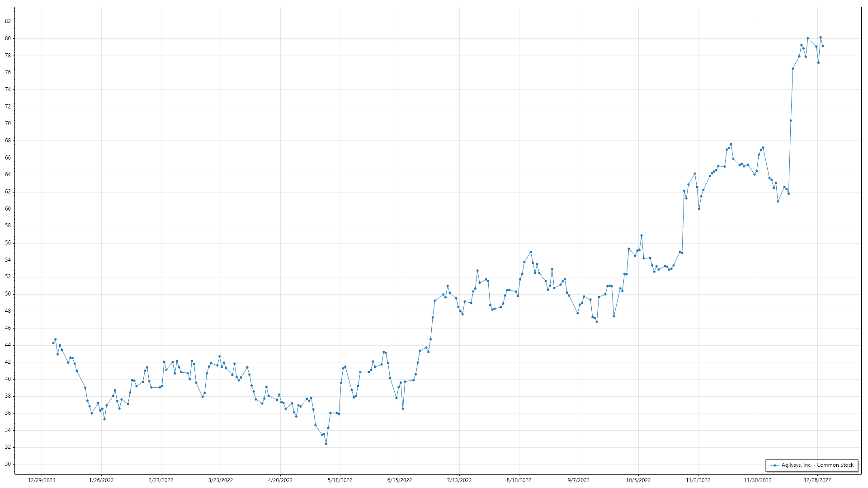868x488 pixels.
Task: Click the 7/13/2022 x-axis date label
Action: point(459,480)
